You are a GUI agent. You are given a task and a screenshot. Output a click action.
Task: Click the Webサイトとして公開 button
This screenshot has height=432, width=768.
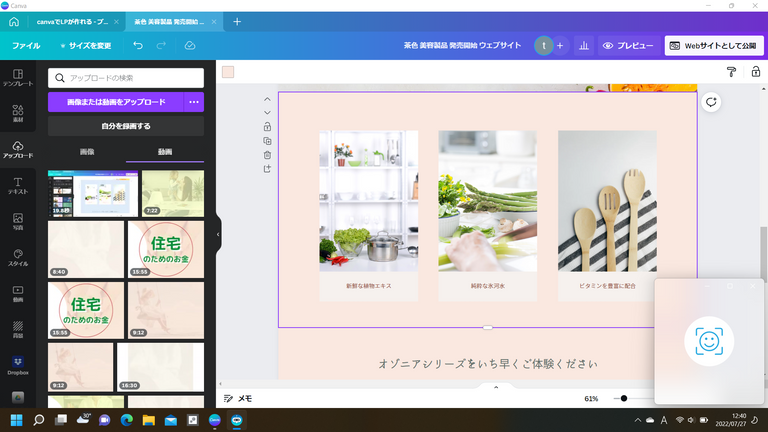713,46
